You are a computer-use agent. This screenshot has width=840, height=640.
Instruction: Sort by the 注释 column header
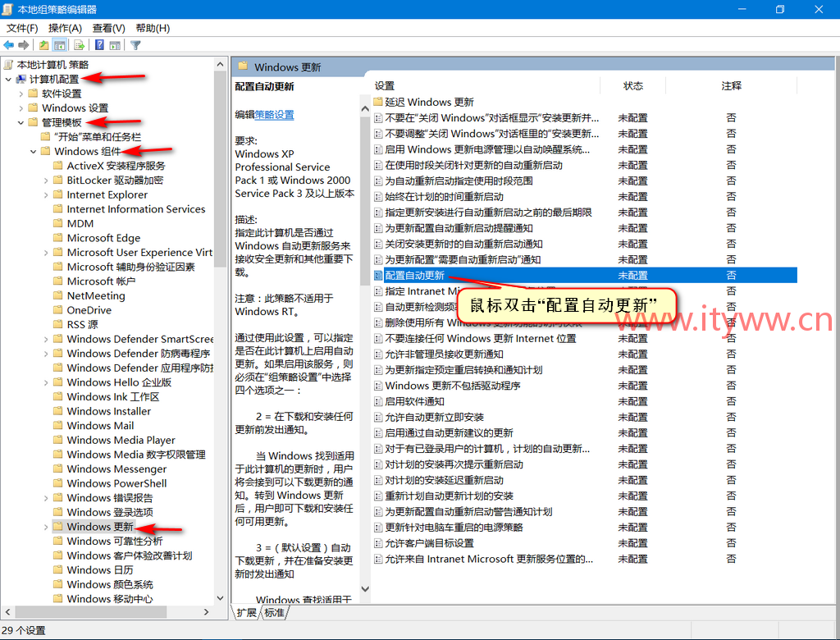tap(731, 86)
